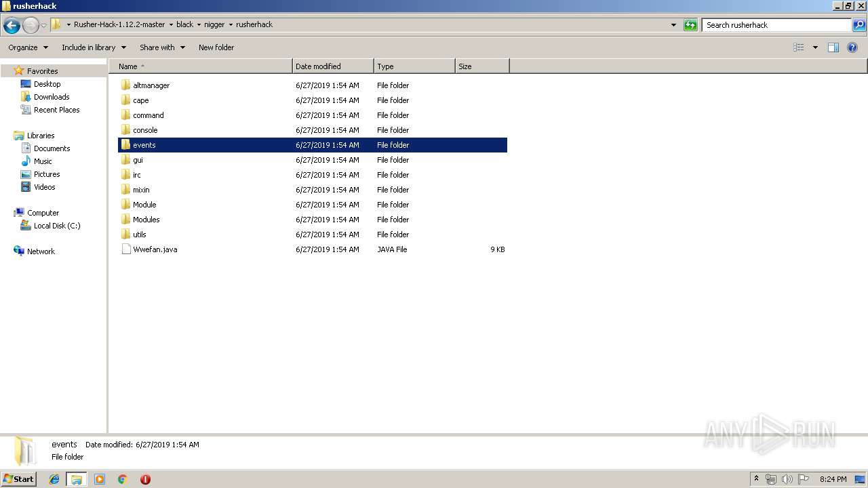Select Computer in the navigation pane
The width and height of the screenshot is (868, 488).
click(x=43, y=213)
